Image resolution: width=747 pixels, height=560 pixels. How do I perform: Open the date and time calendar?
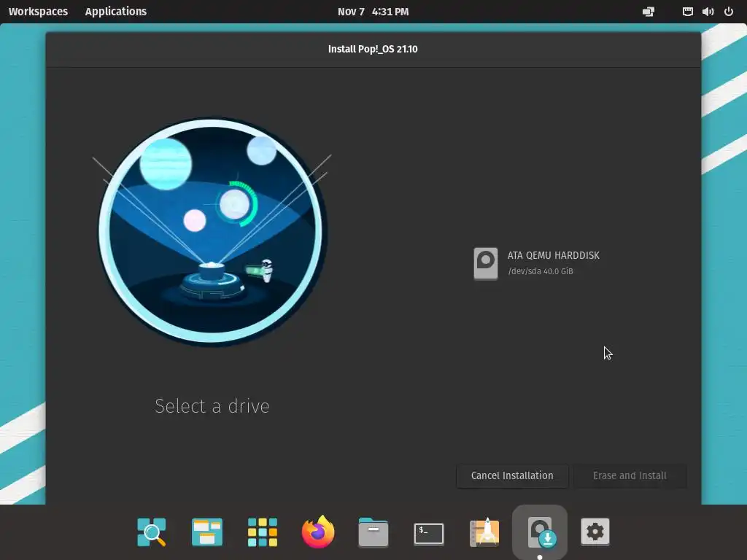(373, 12)
